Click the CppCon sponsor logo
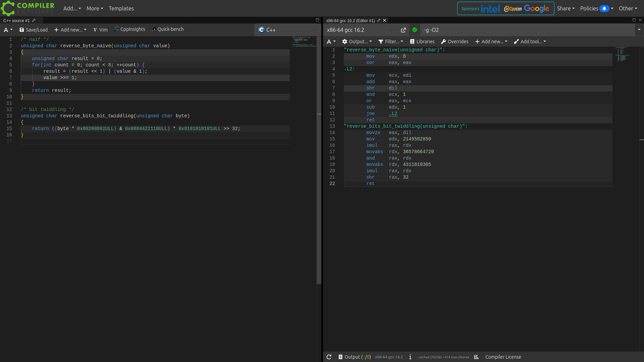This screenshot has height=362, width=644. coord(513,9)
